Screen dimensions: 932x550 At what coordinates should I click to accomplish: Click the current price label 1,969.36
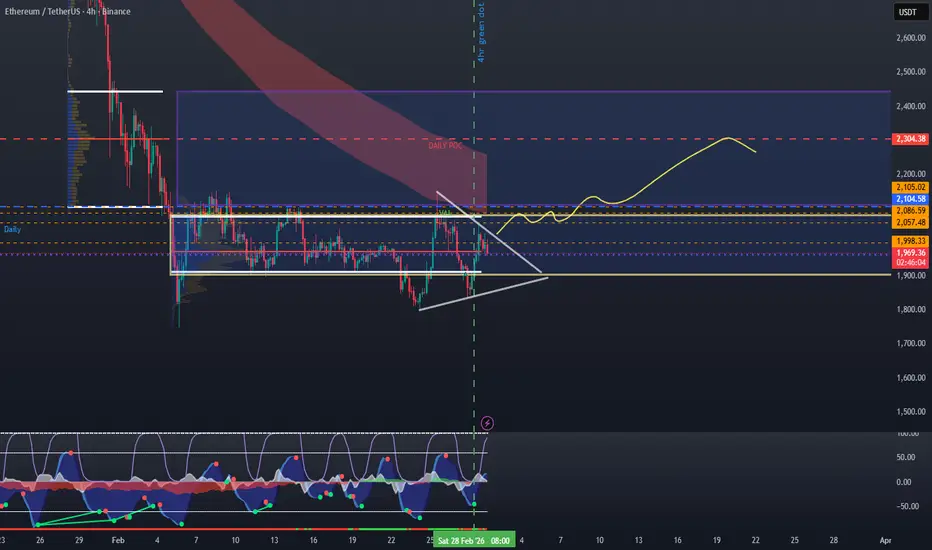pyautogui.click(x=911, y=253)
